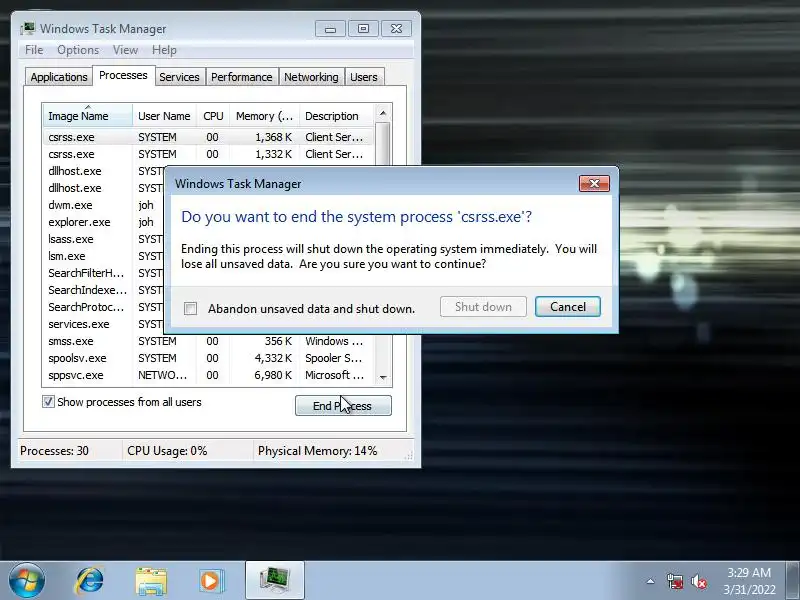The image size is (800, 600).
Task: Select the Processes tab
Action: (123, 76)
